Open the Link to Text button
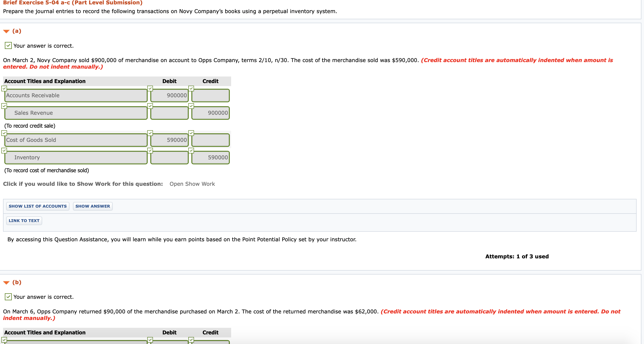 [24, 221]
